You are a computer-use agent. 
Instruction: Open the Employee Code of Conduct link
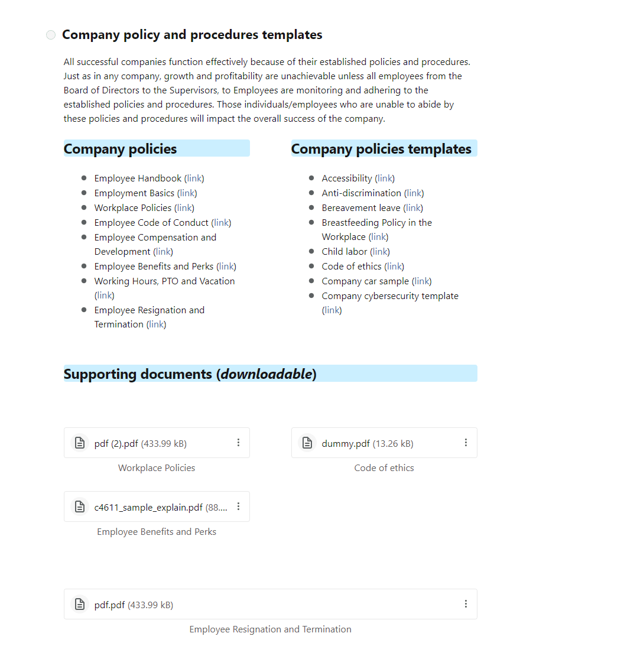tap(221, 223)
